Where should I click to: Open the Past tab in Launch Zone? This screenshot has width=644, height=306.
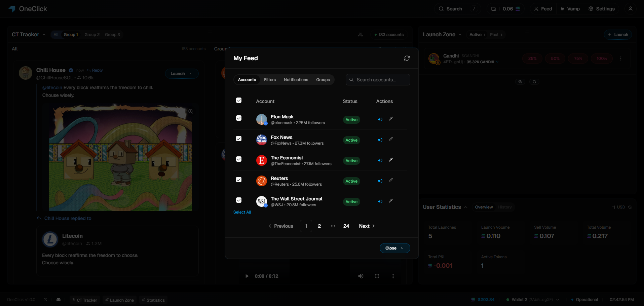496,35
